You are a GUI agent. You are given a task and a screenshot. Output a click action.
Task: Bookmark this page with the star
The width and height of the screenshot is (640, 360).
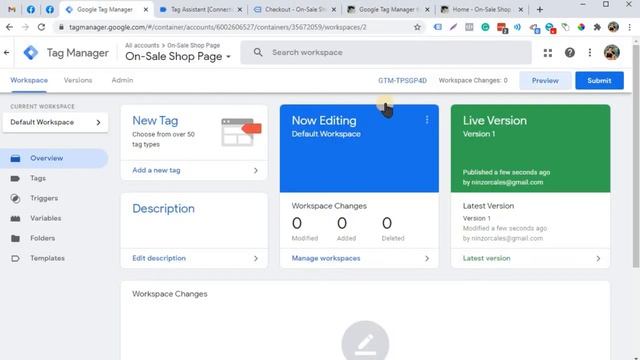pos(417,27)
